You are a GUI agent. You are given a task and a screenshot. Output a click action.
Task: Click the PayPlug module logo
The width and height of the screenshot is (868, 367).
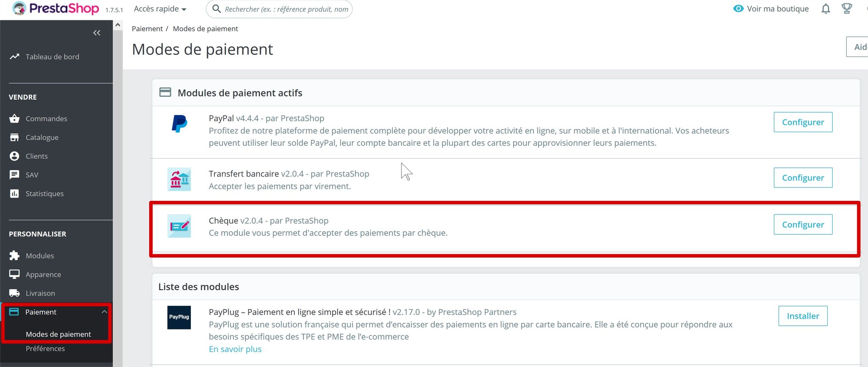pyautogui.click(x=179, y=317)
